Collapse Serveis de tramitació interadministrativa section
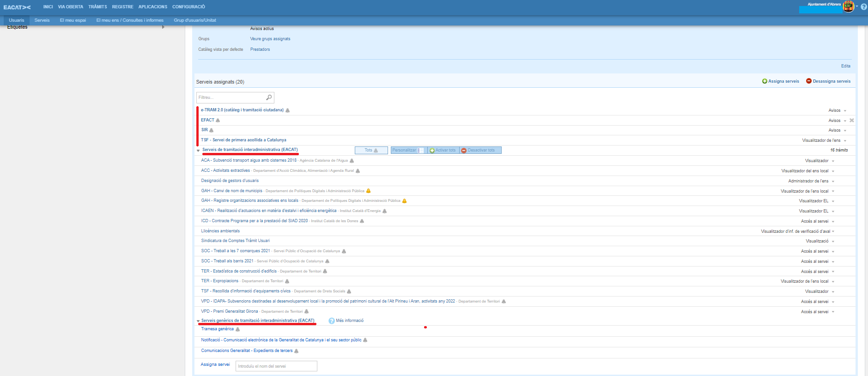 [198, 151]
